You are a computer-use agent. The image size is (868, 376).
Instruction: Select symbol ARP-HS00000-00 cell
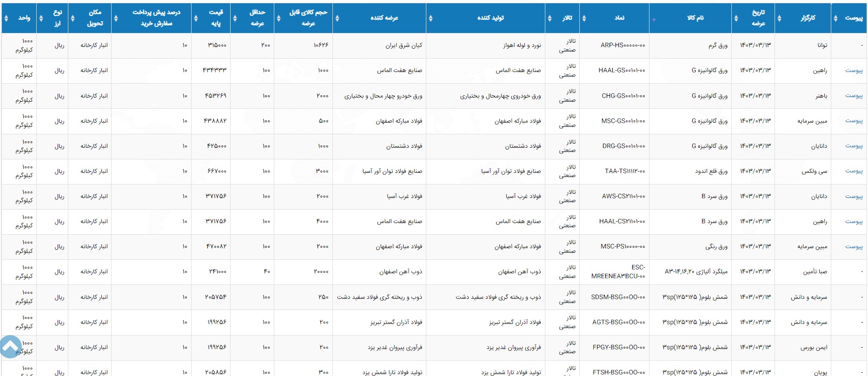click(x=623, y=45)
